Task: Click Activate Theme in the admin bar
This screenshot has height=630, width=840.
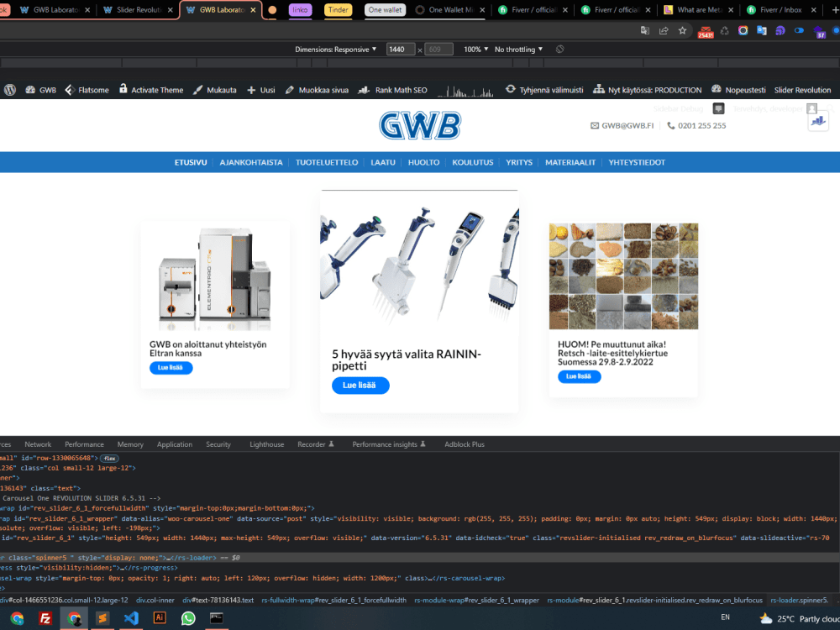Action: (x=151, y=90)
